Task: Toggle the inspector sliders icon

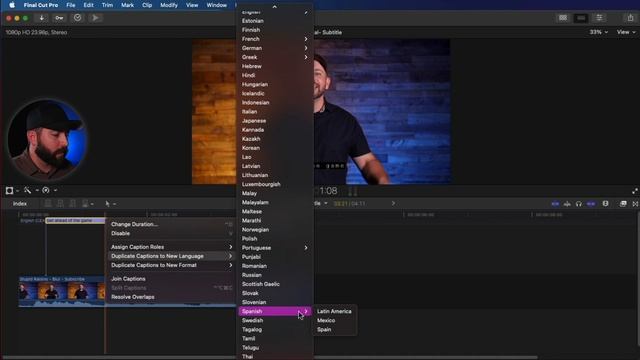Action: (x=599, y=18)
